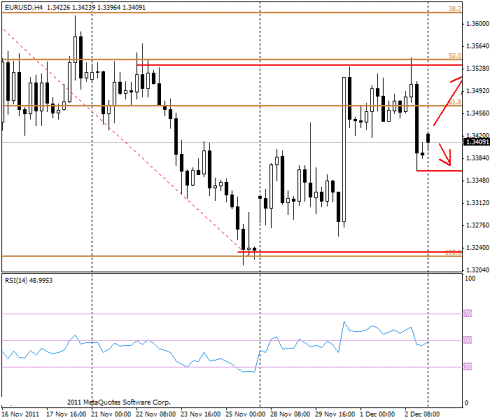Click the 16 Nov 2011 date label
Screen dimensions: 490x420
20,414
